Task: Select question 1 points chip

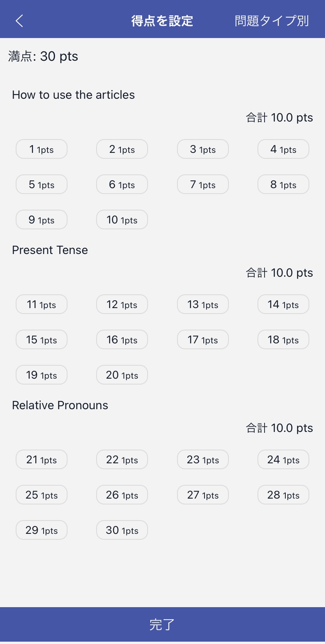Action: 42,149
